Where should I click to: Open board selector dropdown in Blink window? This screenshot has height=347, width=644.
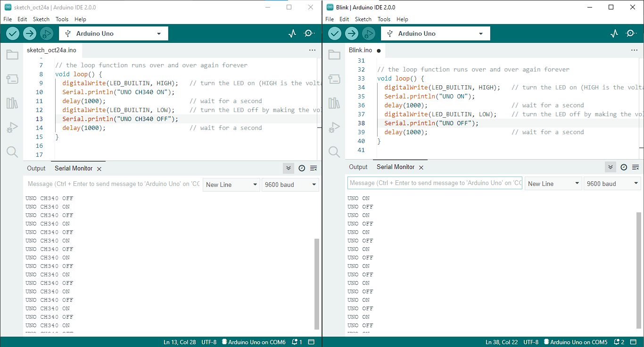(436, 33)
